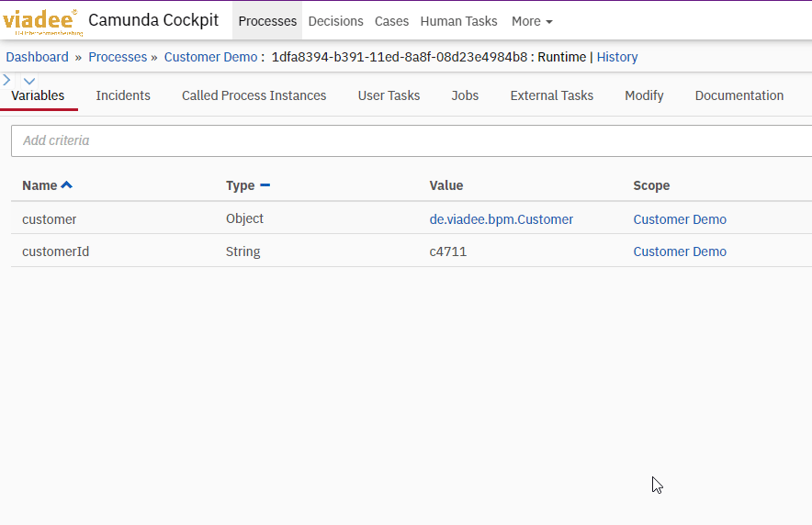812x525 pixels.
Task: Select the Variables tab
Action: tap(38, 95)
